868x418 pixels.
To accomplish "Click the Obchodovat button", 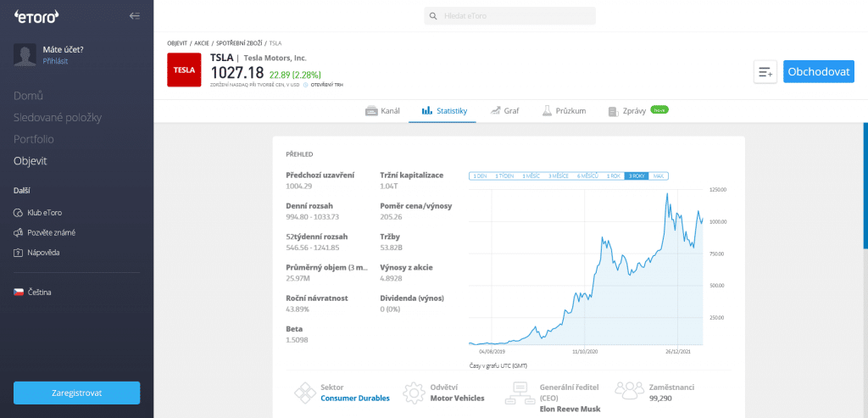I will [819, 72].
